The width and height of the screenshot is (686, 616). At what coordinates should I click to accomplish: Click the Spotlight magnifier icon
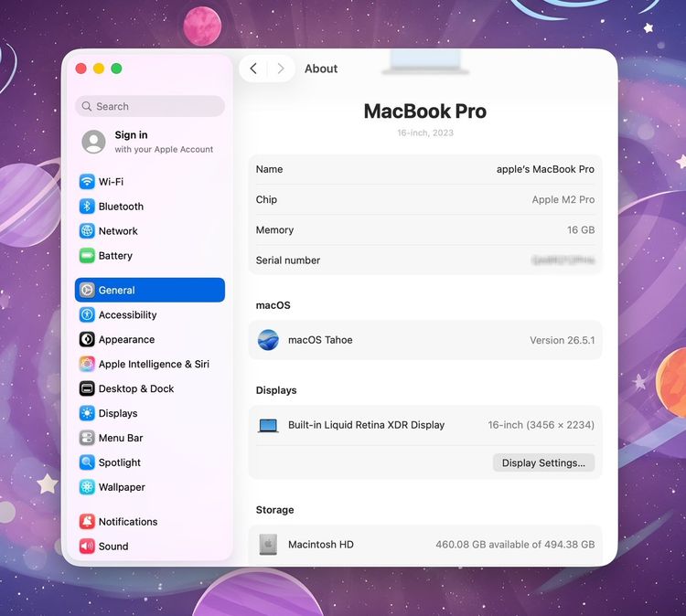coord(87,462)
